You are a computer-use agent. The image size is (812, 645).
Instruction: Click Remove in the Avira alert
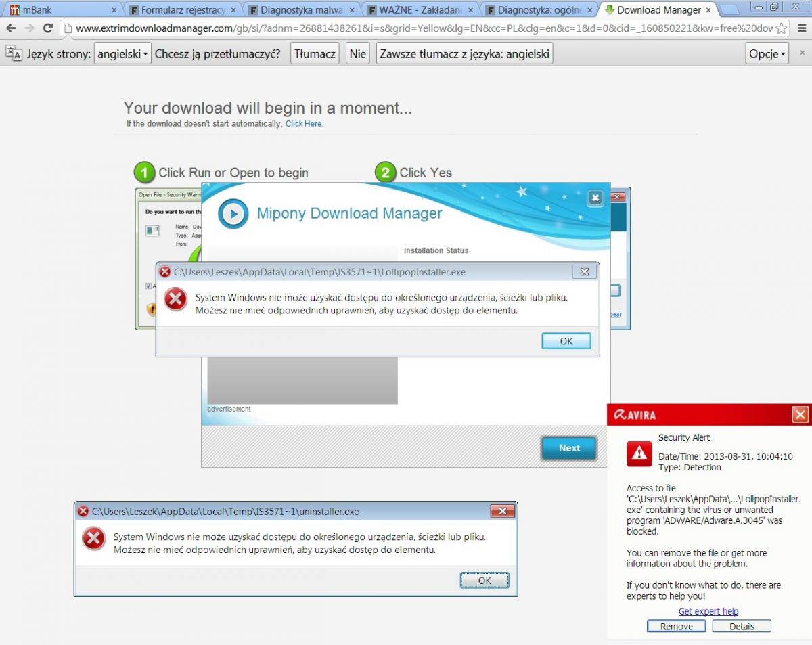(x=677, y=627)
